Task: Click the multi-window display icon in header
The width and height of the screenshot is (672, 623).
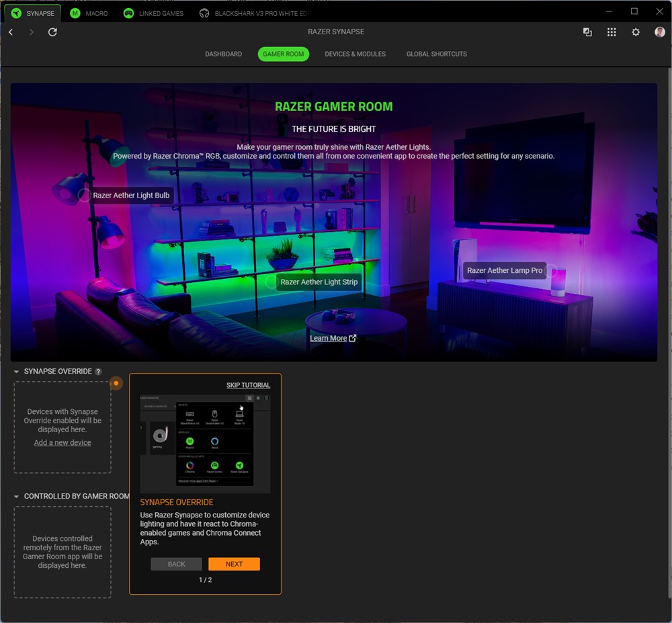Action: 587,32
